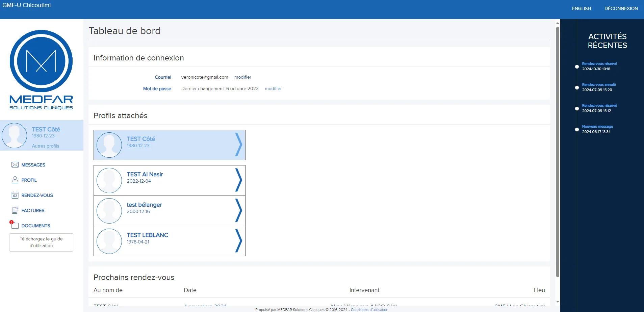The image size is (644, 312).
Task: Click the Lieu column header
Action: pyautogui.click(x=539, y=290)
